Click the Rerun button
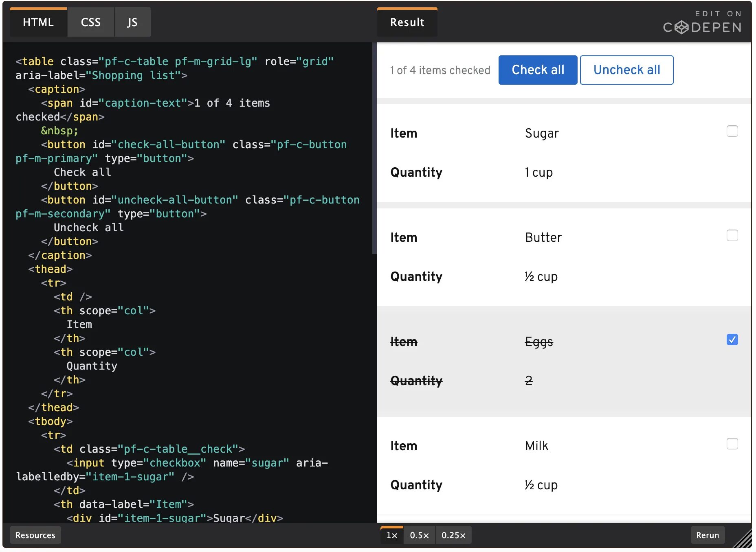The image size is (756, 552). 708,535
